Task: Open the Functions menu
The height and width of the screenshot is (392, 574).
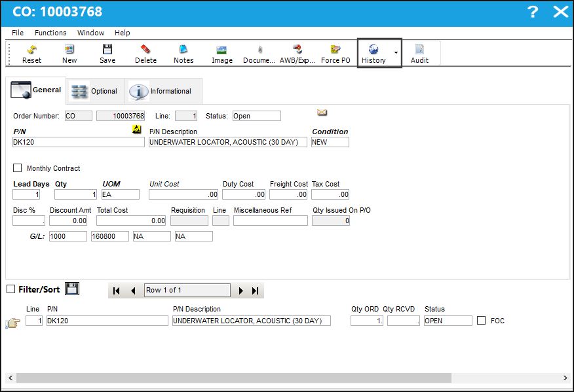Action: pyautogui.click(x=50, y=33)
